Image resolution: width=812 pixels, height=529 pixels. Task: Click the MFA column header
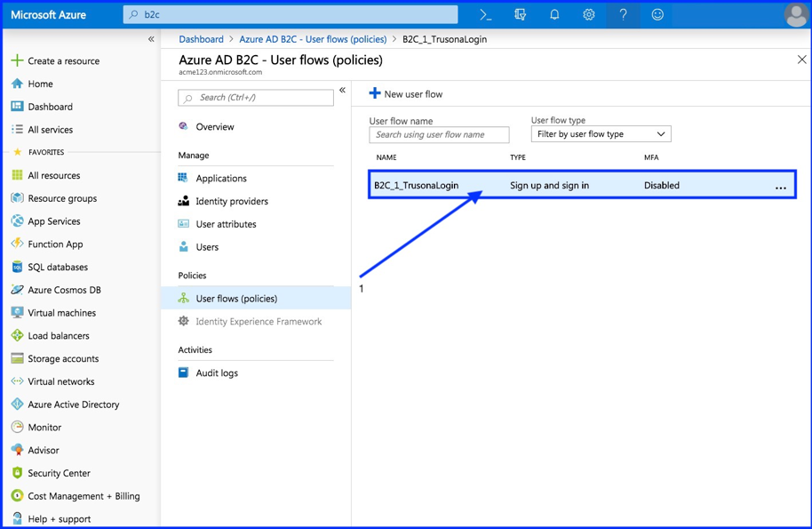(651, 157)
